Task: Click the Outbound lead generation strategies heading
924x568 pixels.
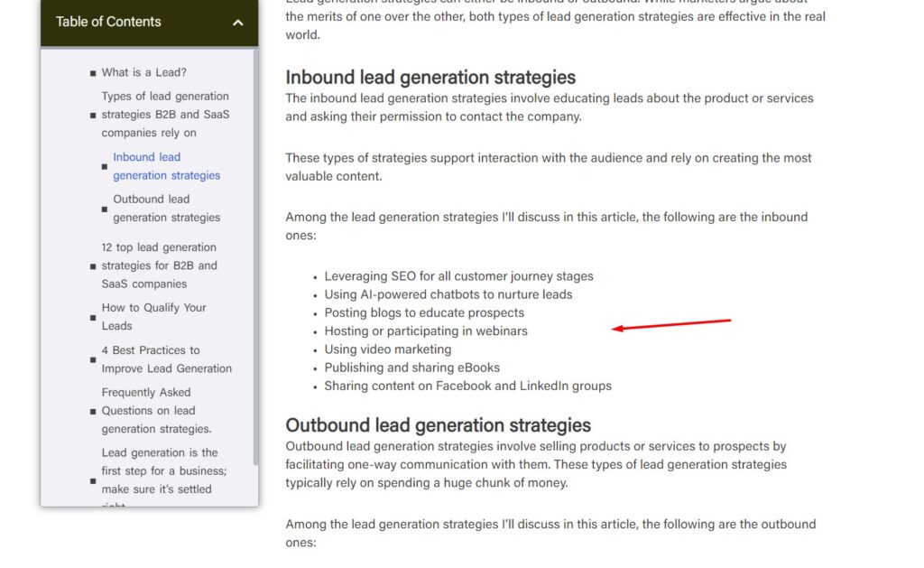Action: click(x=438, y=425)
